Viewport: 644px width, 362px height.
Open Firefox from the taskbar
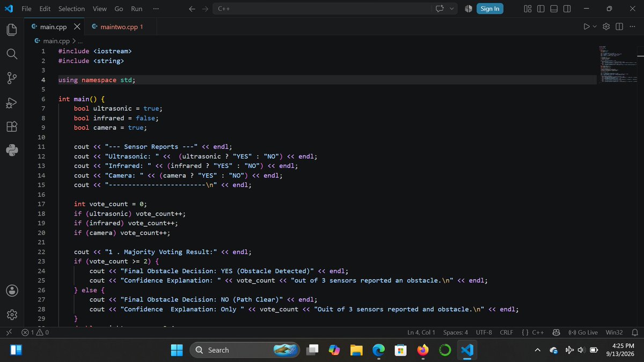pyautogui.click(x=423, y=350)
